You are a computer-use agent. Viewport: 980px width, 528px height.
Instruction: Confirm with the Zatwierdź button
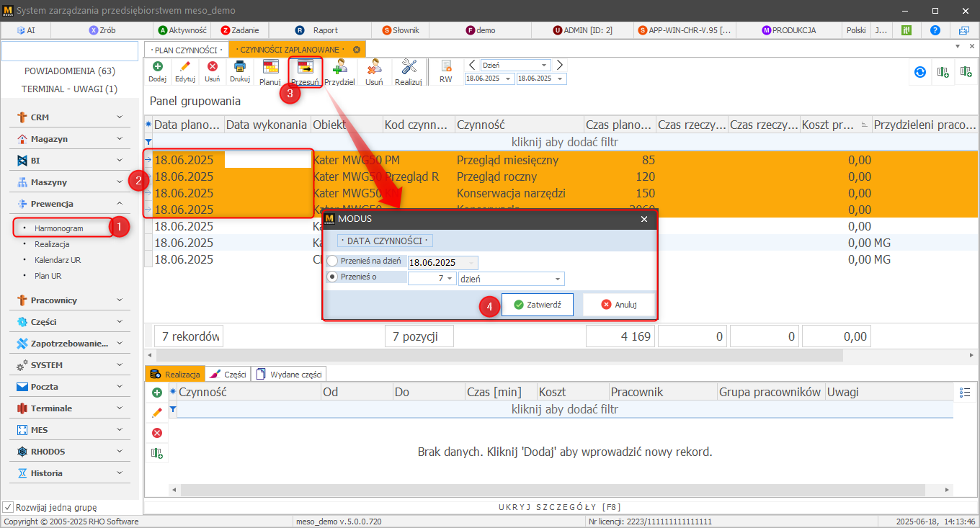click(537, 305)
